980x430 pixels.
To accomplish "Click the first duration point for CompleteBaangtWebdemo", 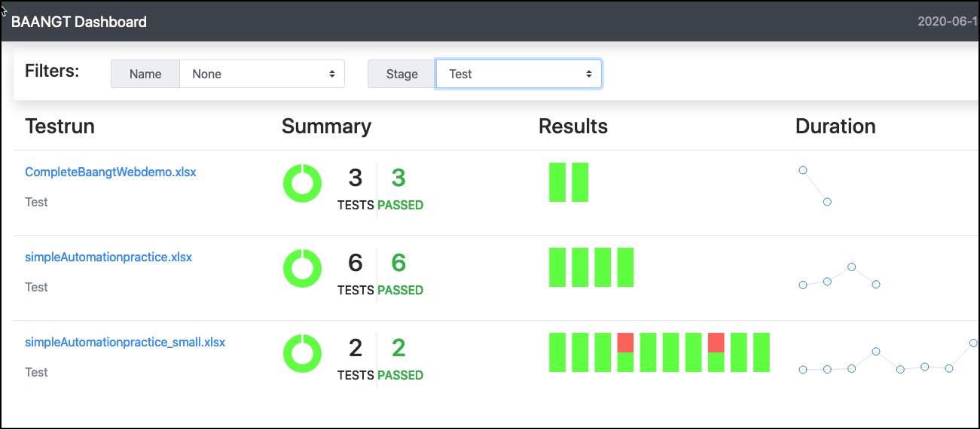I will tap(803, 170).
